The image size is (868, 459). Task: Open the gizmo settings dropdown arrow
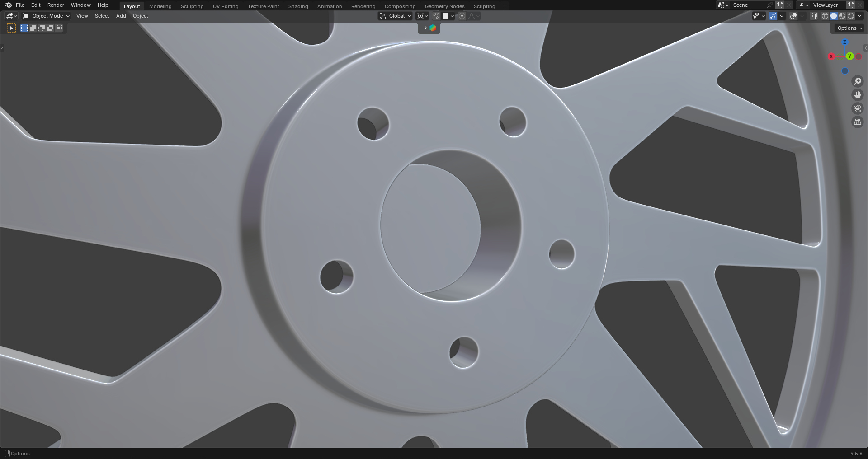[782, 16]
